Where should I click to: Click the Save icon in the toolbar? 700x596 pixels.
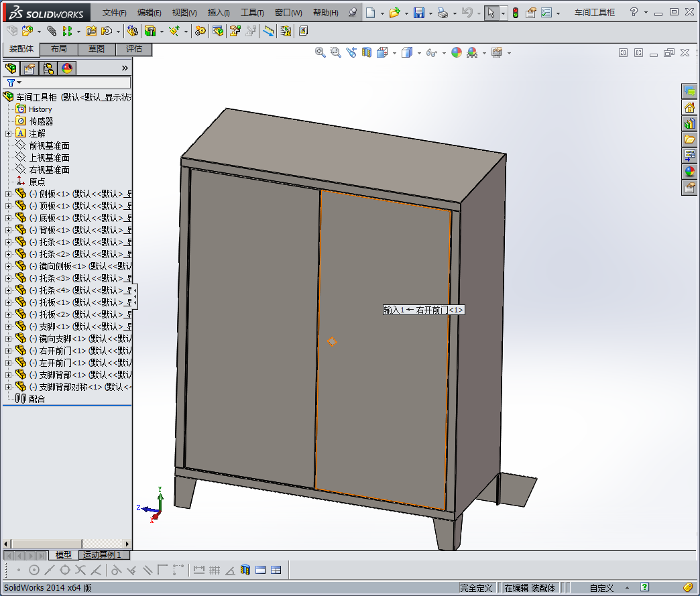point(418,13)
